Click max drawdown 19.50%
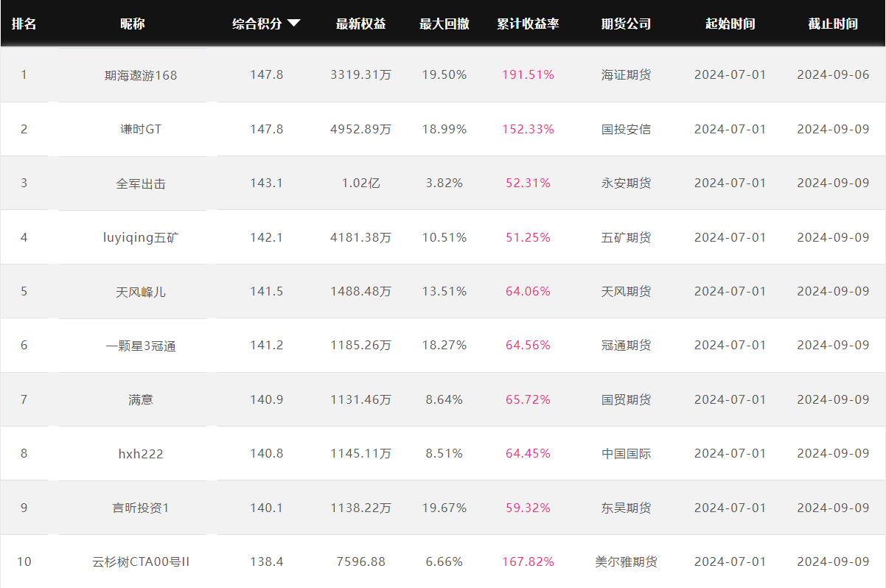886x588 pixels. 444,75
